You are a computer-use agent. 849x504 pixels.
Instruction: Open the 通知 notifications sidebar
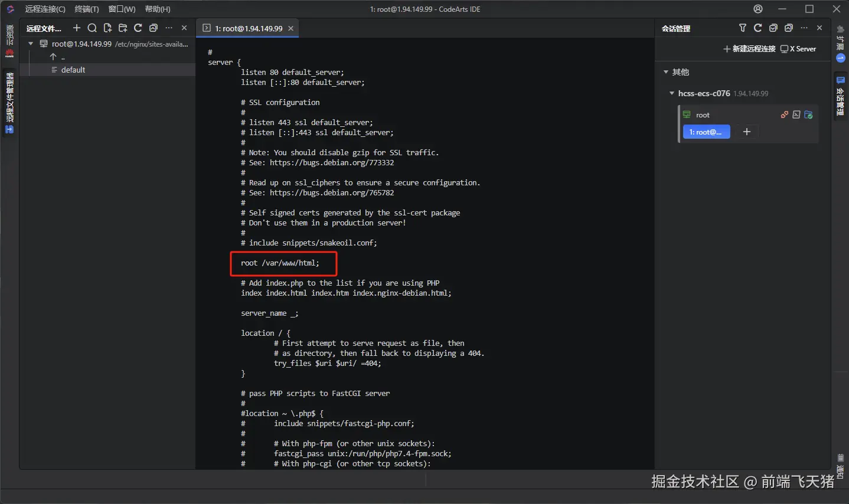click(x=841, y=466)
